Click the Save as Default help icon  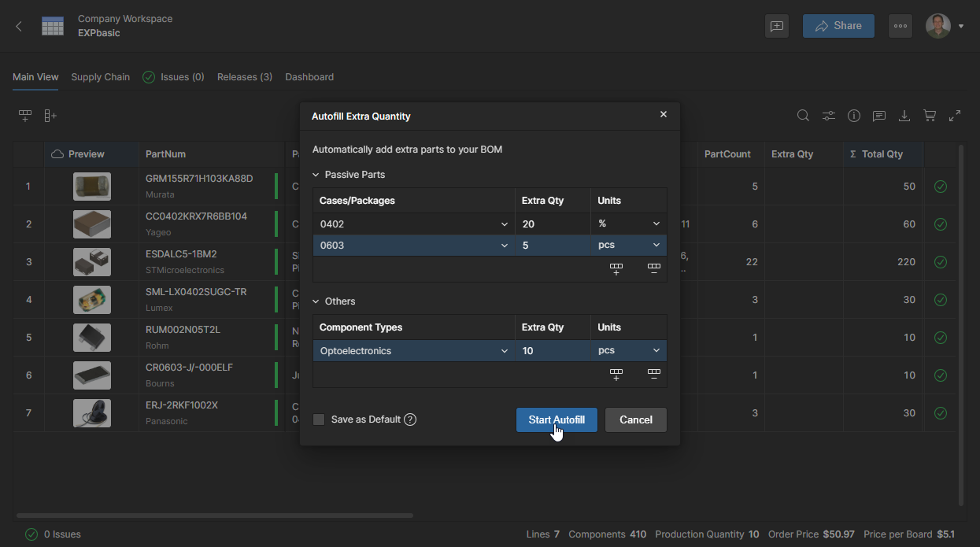[410, 419]
